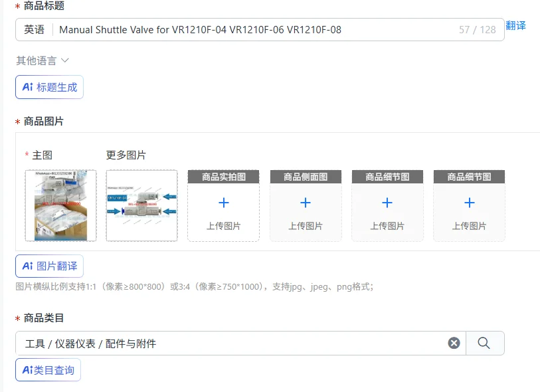Viewport: 540px width, 392px height.
Task: Click the AI类目查询 button
Action: [x=48, y=370]
